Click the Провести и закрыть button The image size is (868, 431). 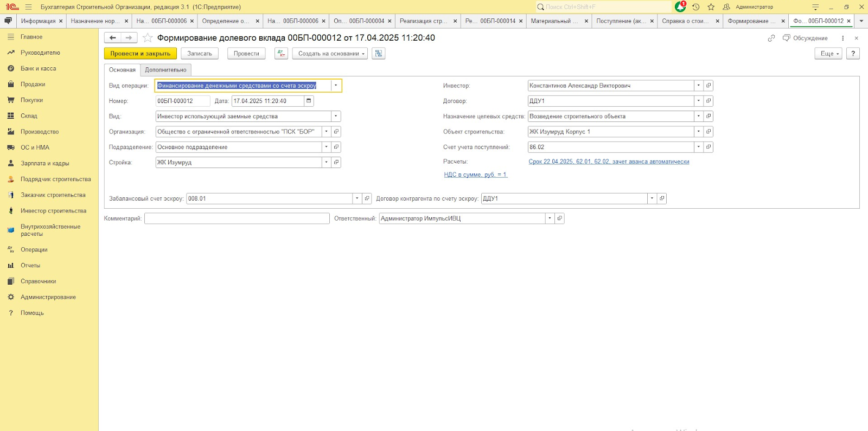coord(140,54)
